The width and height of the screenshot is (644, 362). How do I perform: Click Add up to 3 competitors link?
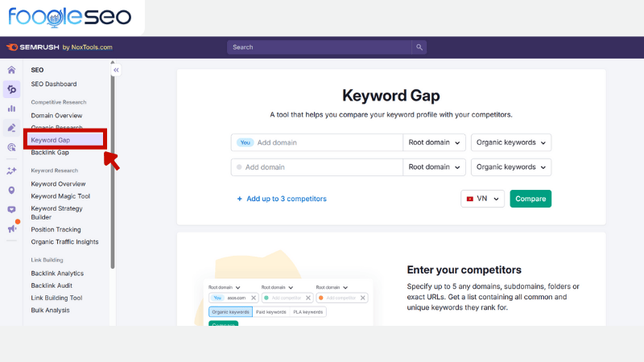coord(282,199)
